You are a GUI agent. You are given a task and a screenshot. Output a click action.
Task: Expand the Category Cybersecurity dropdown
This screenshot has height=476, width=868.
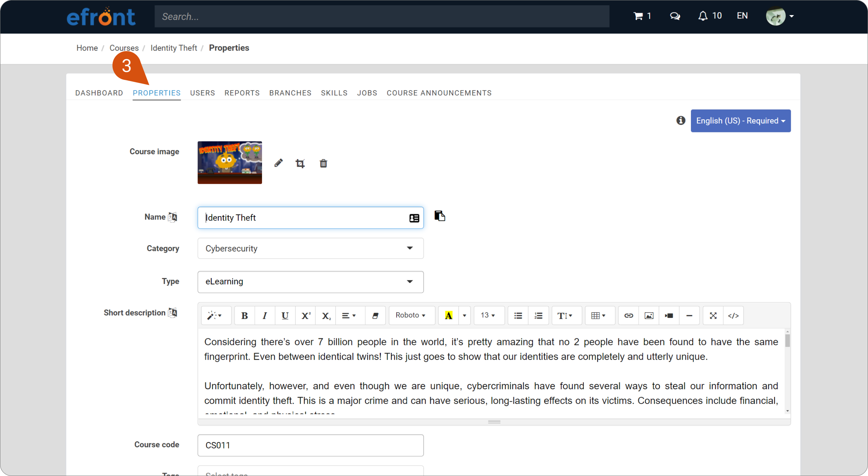click(310, 248)
